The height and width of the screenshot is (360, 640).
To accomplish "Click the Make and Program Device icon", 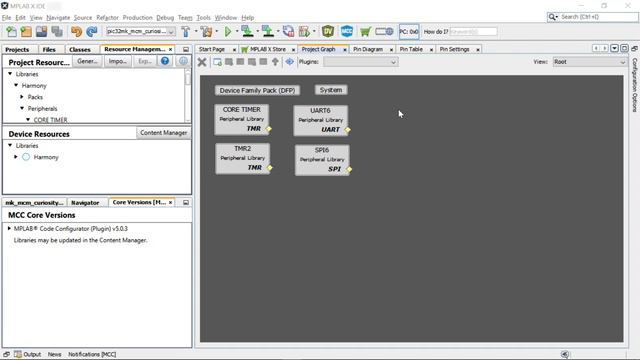I will pos(247,31).
